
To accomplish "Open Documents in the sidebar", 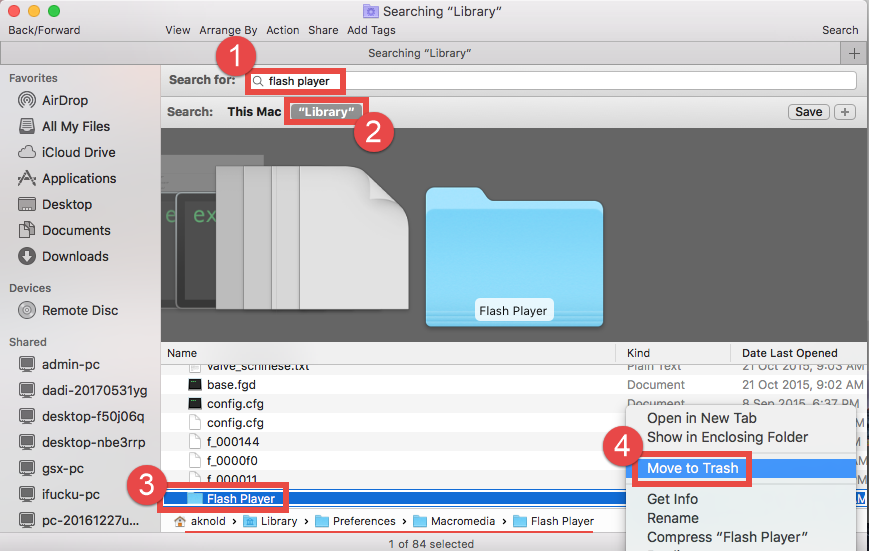I will click(64, 231).
